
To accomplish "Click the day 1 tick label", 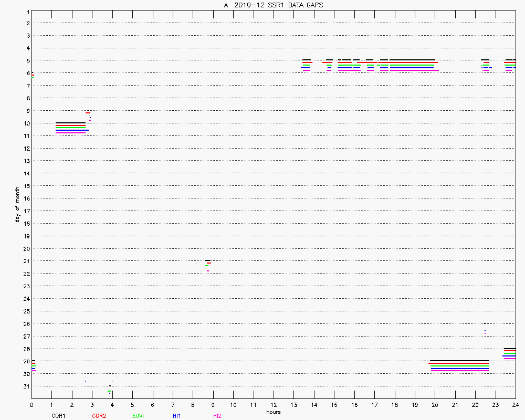I will [x=27, y=10].
